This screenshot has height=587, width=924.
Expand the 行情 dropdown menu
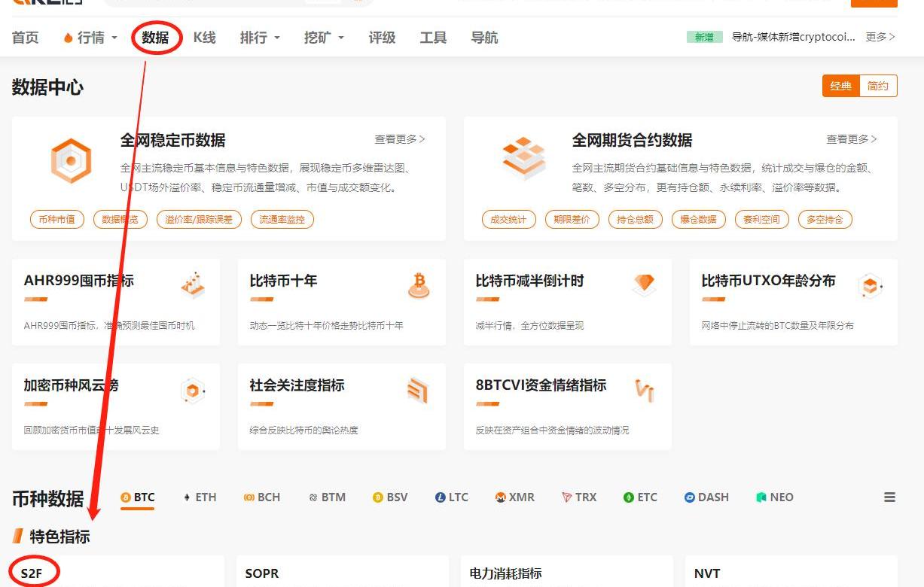[x=91, y=38]
